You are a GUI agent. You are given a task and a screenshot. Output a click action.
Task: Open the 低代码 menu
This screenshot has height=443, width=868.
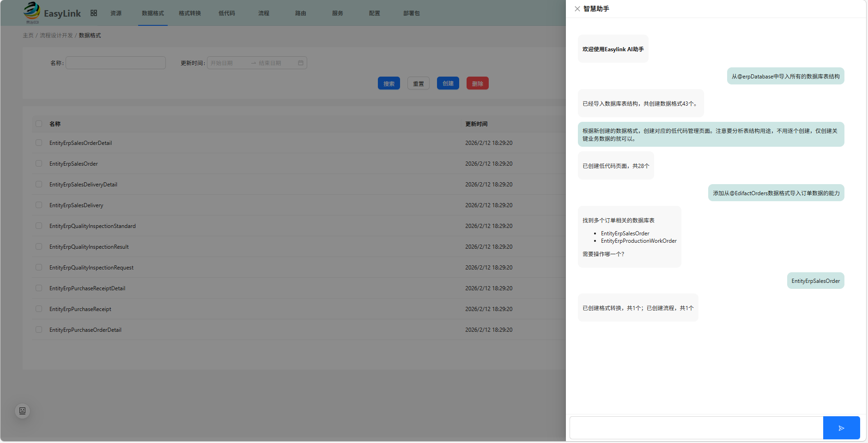pyautogui.click(x=227, y=13)
